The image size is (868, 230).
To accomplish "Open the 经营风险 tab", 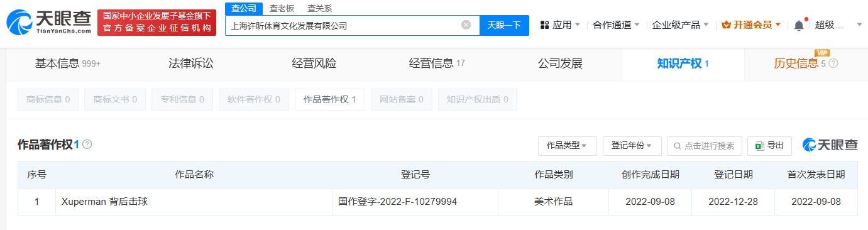I will pyautogui.click(x=314, y=63).
